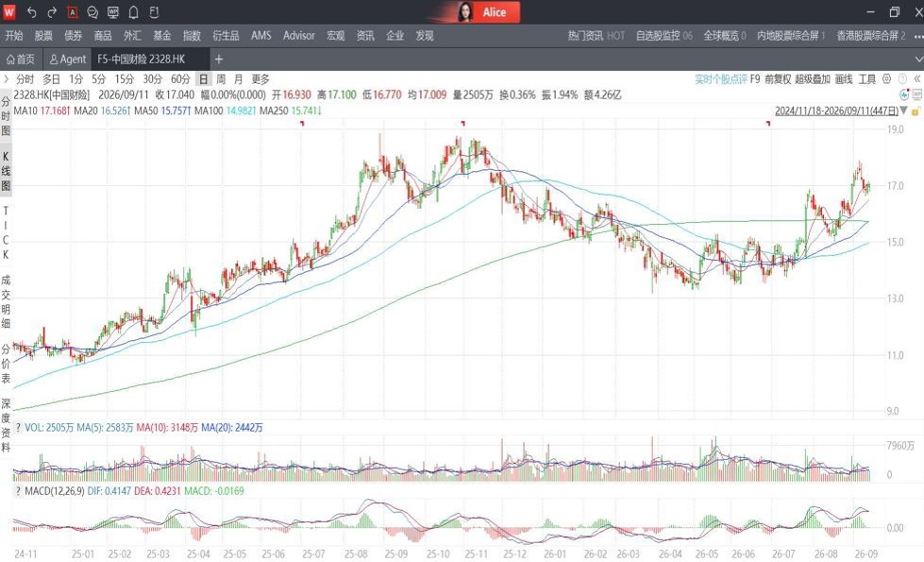Click the redo arrow icon in title bar
Viewport: 924px width, 562px height.
(52, 11)
